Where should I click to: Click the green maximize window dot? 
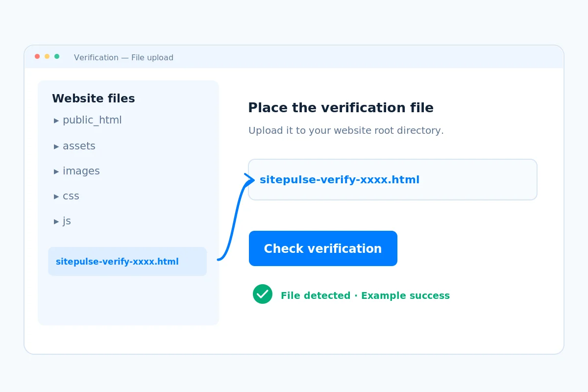pos(57,56)
